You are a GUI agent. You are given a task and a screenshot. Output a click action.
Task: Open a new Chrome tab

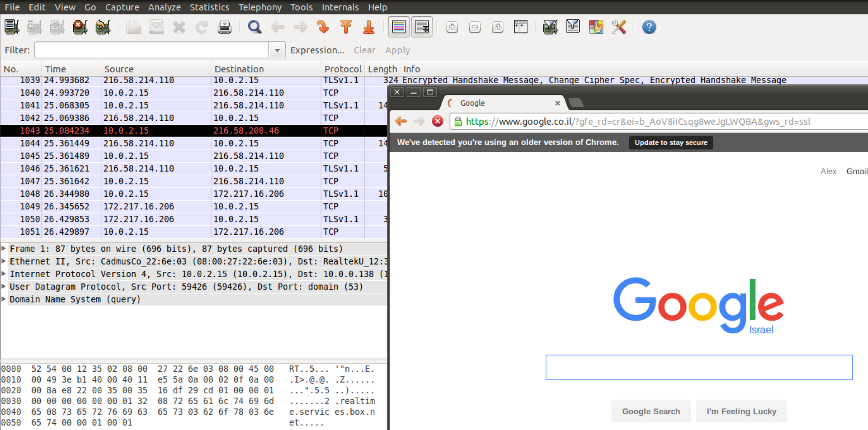[x=576, y=103]
